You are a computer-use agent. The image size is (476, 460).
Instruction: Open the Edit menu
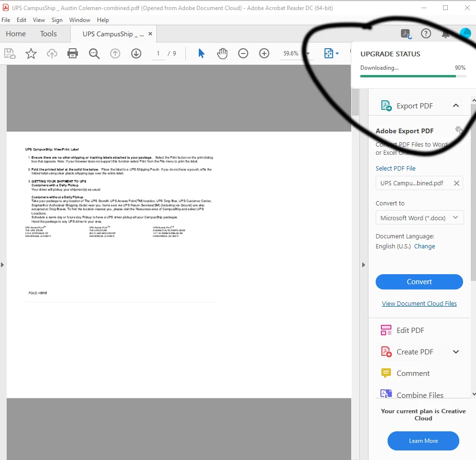pos(21,20)
